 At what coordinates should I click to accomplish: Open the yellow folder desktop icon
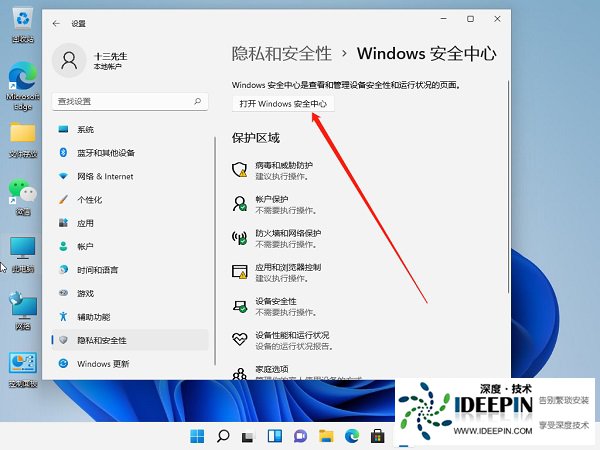[23, 140]
